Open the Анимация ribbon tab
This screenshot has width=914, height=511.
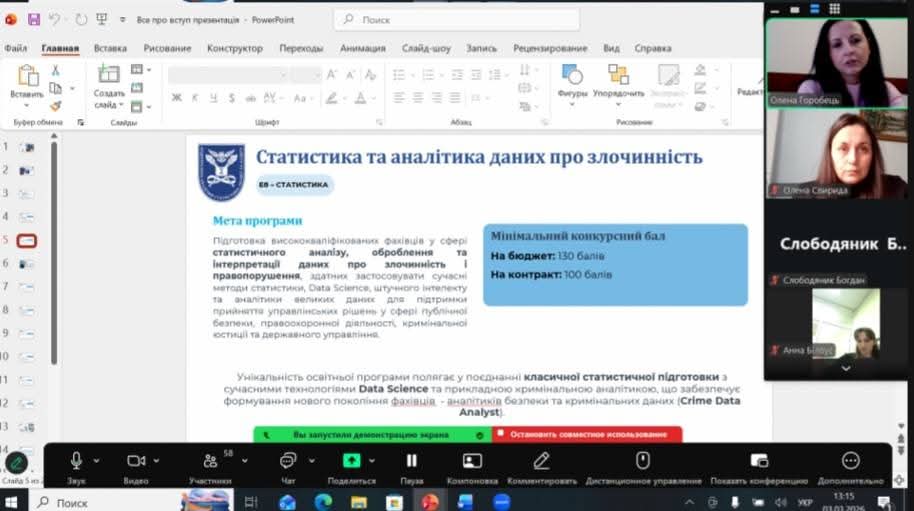pos(362,48)
